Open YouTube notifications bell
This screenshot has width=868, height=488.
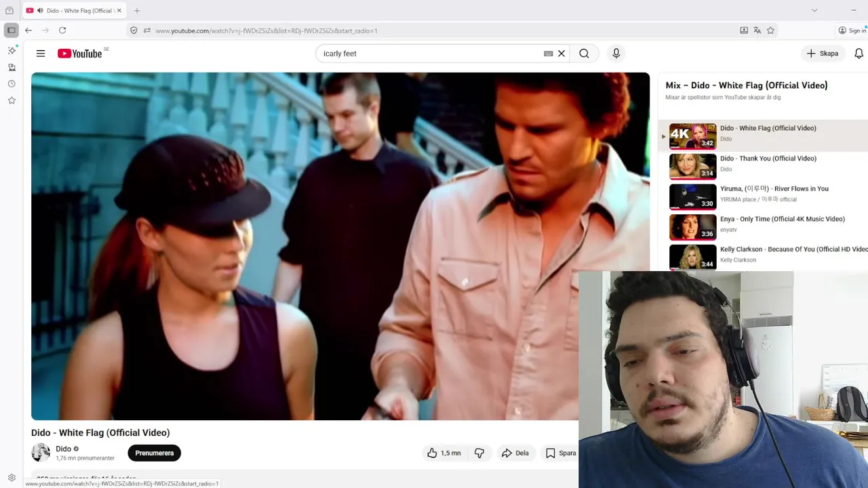[859, 54]
